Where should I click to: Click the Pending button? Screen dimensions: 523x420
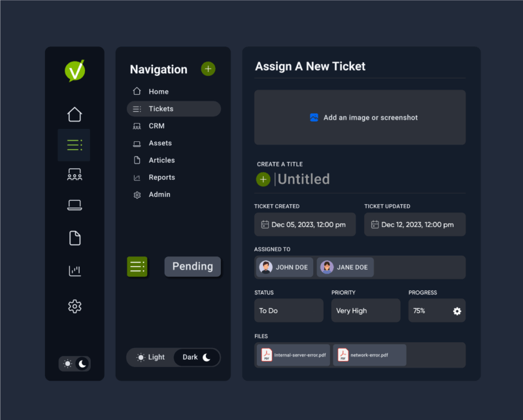point(192,266)
